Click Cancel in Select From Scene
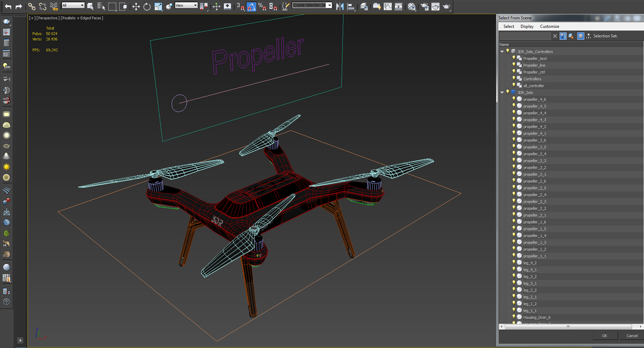 pos(632,336)
